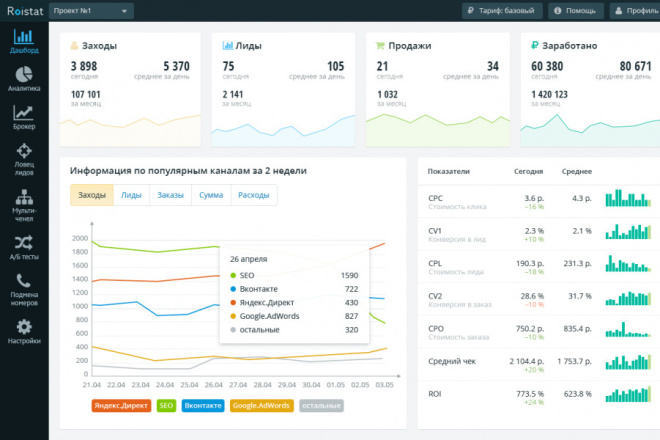The width and height of the screenshot is (660, 440).
Task: Click the CV2 mini bar chart
Action: [628, 298]
